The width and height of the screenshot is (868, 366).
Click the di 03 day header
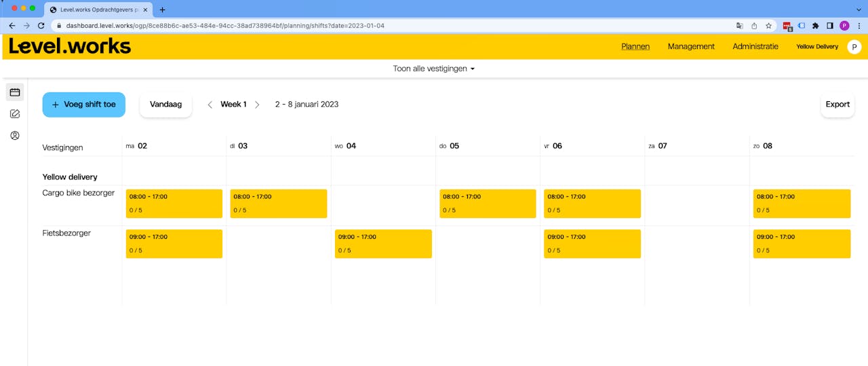click(x=239, y=146)
